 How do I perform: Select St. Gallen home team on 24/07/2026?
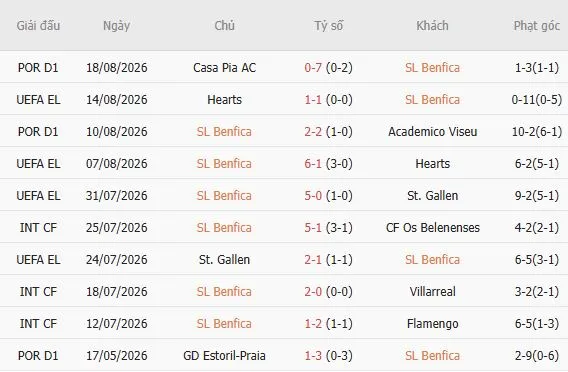(x=224, y=260)
